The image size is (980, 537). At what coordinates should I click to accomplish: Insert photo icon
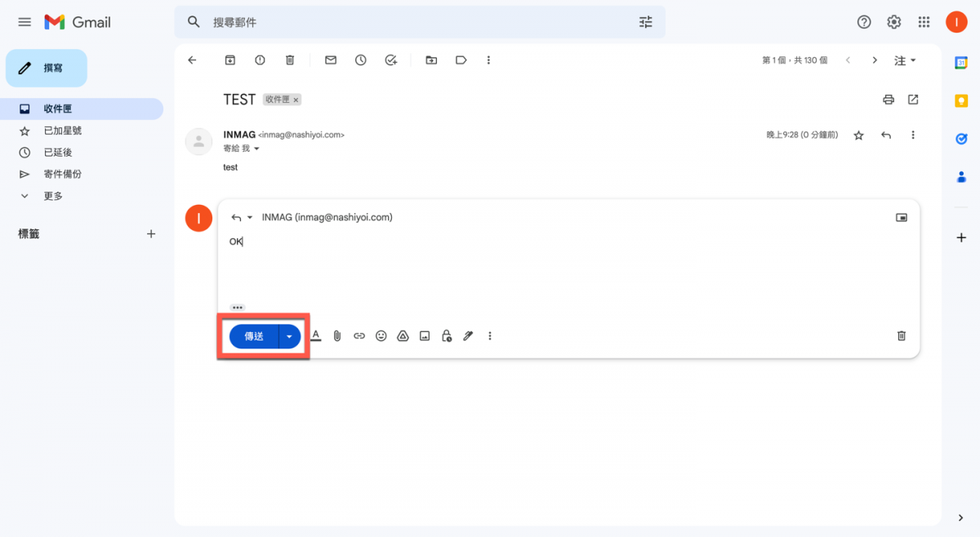coord(425,336)
